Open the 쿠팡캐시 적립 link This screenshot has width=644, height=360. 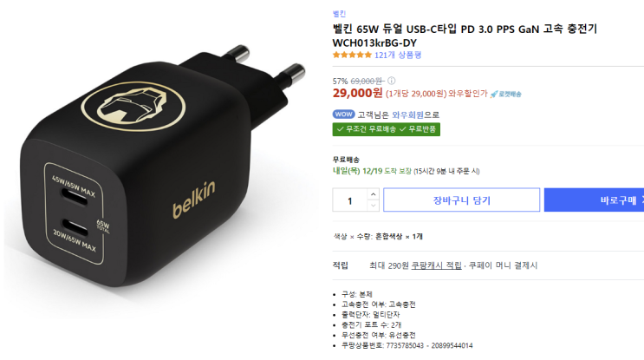(436, 265)
